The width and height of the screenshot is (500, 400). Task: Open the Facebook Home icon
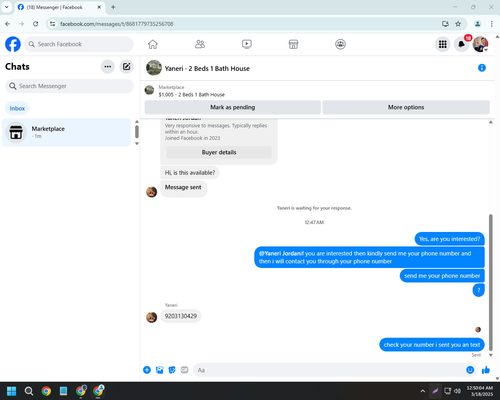coord(153,44)
